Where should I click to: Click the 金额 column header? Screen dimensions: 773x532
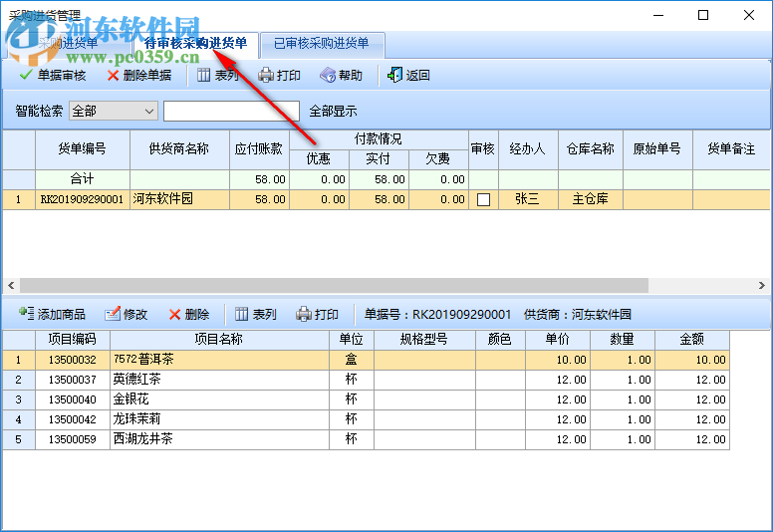[692, 340]
